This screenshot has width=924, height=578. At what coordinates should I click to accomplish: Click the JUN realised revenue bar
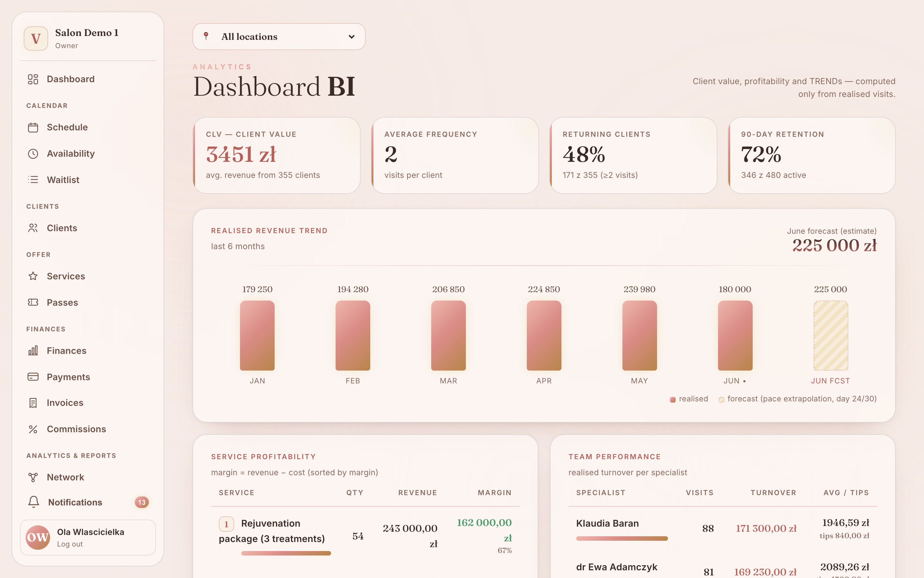click(735, 335)
